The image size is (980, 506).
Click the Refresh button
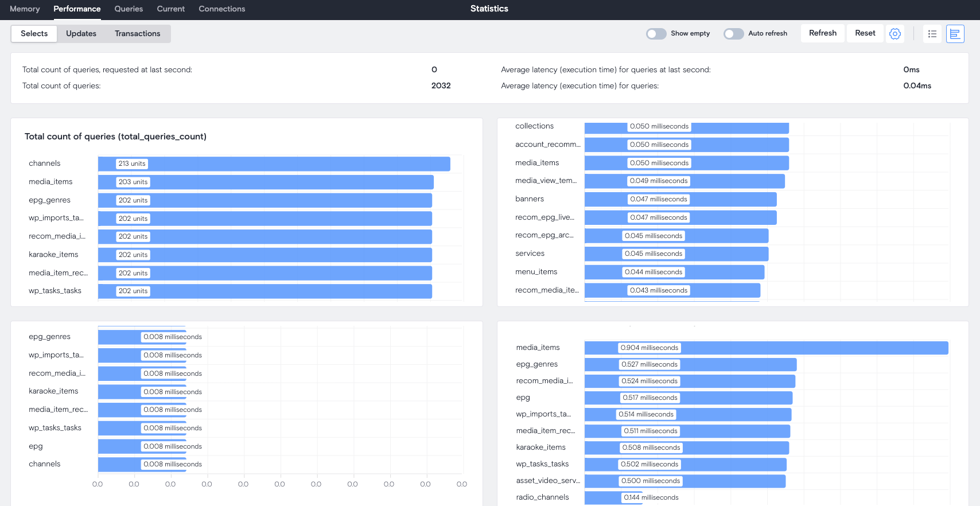(822, 33)
